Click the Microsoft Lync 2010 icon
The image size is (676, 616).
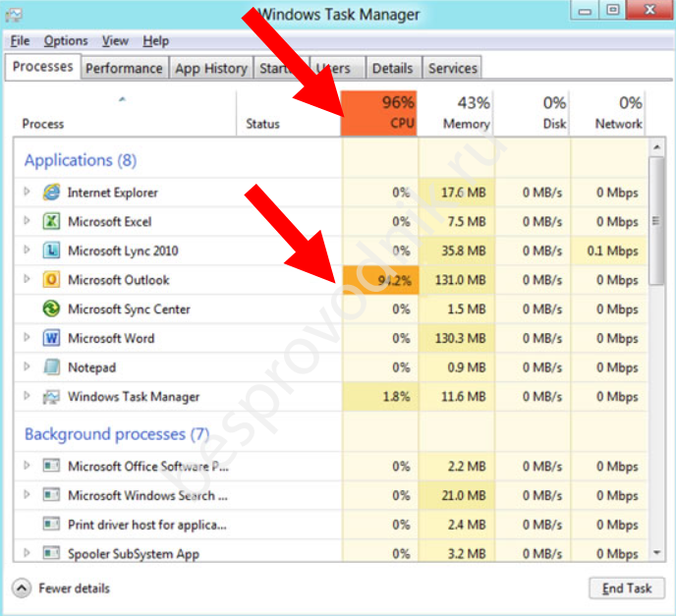(51, 251)
